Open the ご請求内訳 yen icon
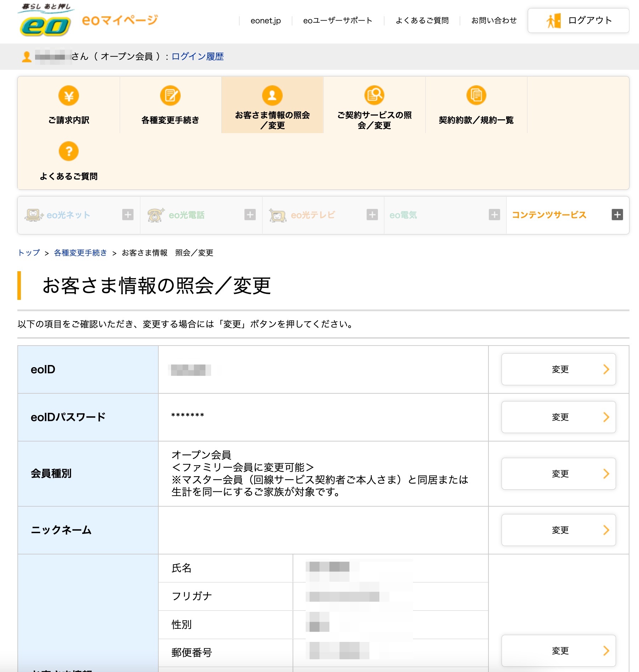Screen dimensions: 639x672 click(69, 96)
